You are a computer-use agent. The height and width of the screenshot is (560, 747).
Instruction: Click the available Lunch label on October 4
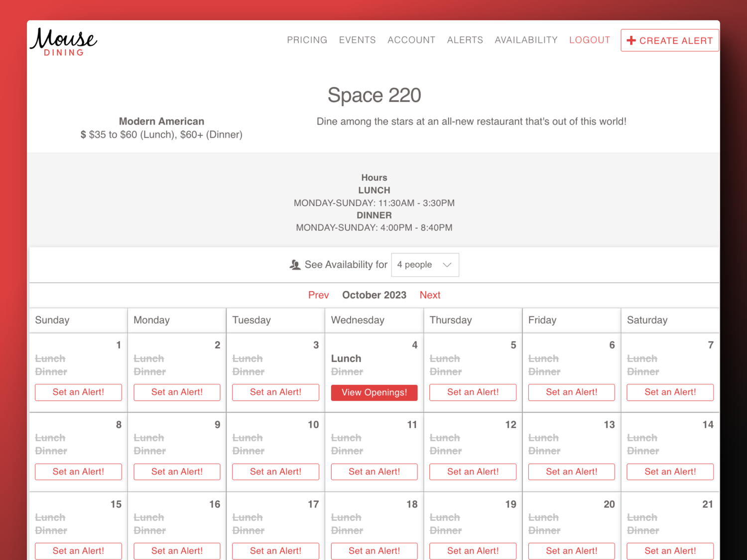(346, 359)
